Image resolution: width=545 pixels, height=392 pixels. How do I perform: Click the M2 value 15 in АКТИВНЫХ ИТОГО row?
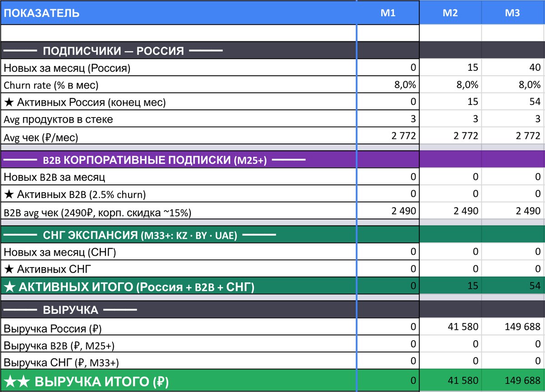473,286
